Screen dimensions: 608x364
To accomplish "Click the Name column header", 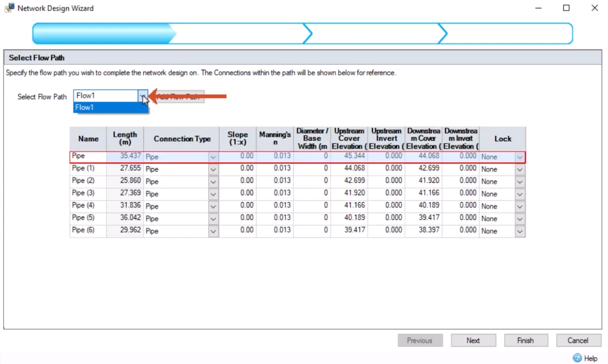I will point(88,139).
